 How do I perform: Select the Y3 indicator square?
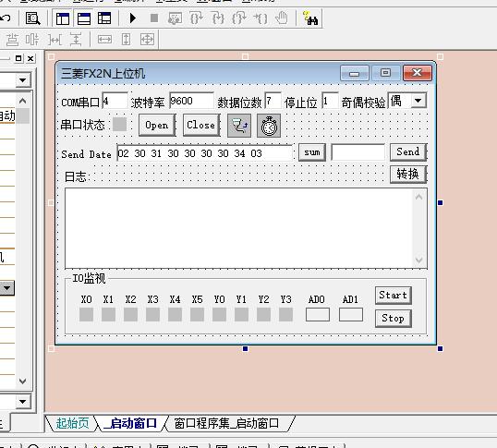pyautogui.click(x=285, y=315)
